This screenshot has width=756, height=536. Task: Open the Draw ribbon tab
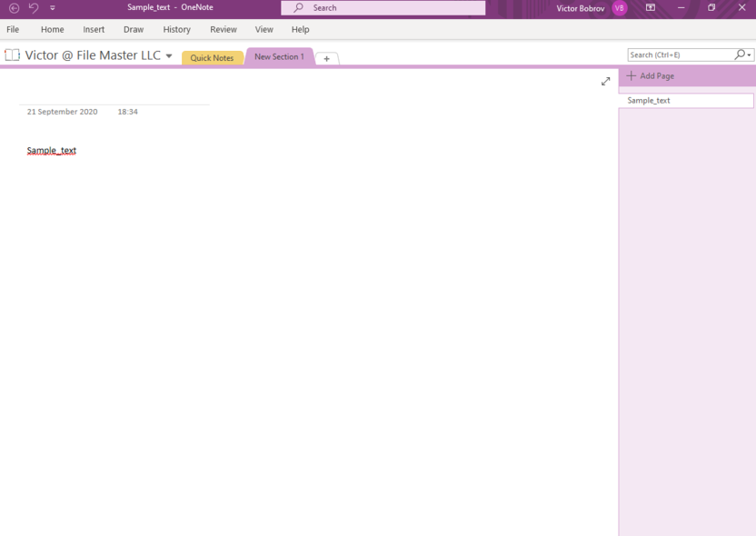pyautogui.click(x=134, y=30)
